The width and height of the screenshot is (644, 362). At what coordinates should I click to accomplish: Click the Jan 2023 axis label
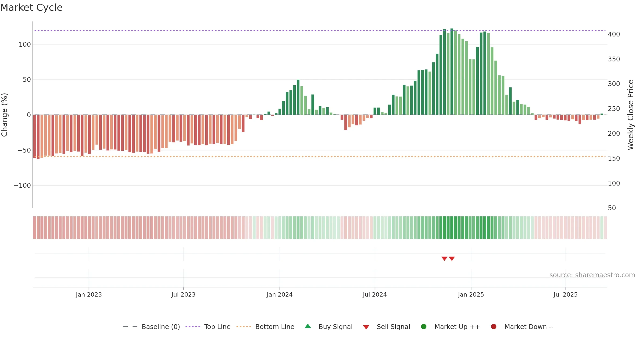(x=89, y=294)
